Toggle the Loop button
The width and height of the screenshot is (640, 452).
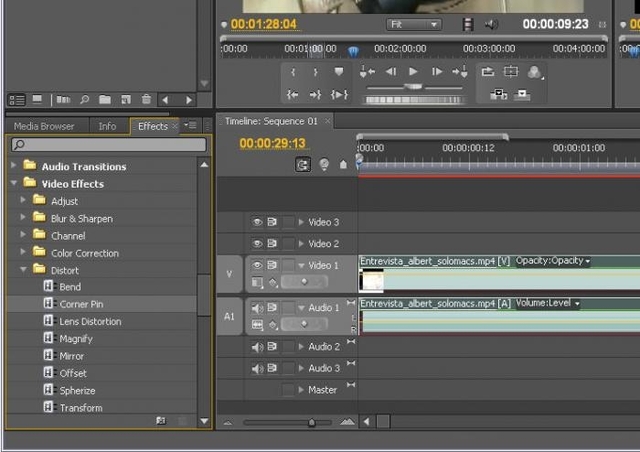487,72
